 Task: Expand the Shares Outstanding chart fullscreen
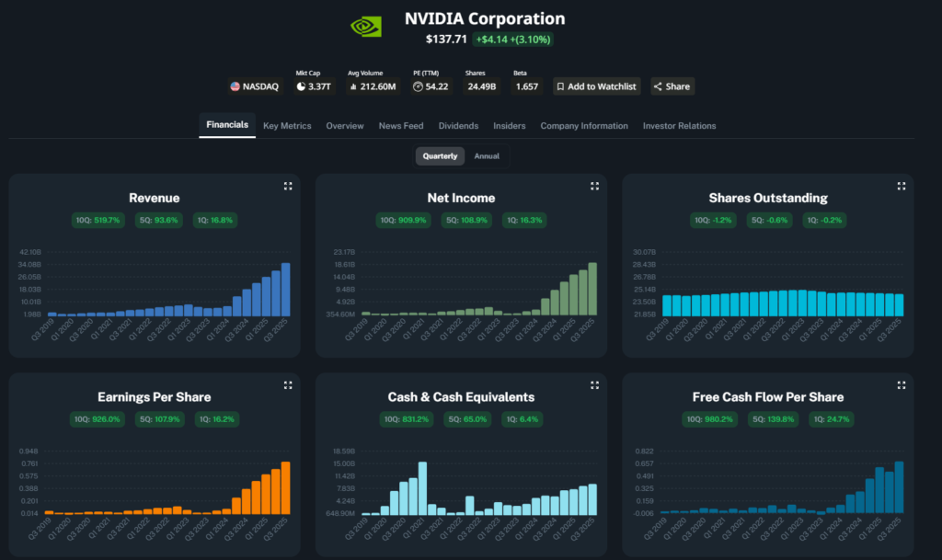[x=902, y=186]
